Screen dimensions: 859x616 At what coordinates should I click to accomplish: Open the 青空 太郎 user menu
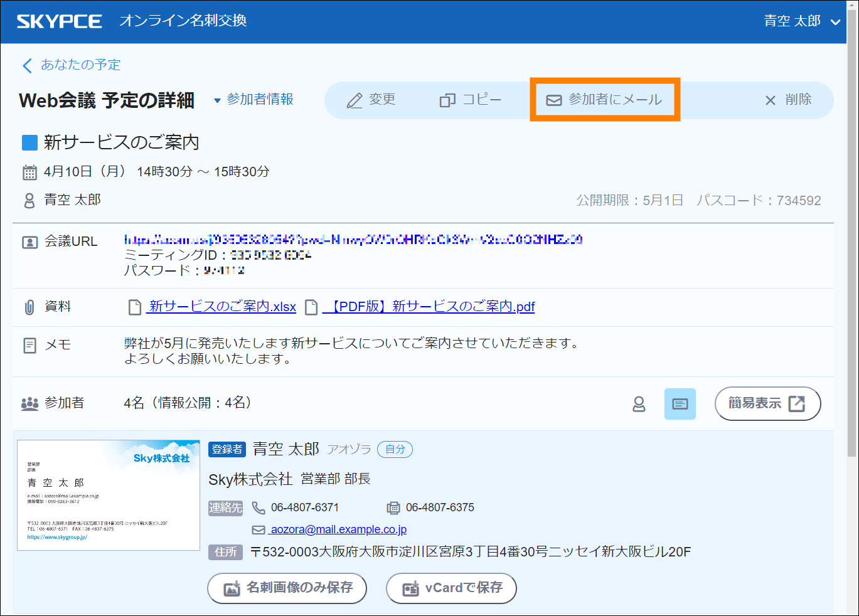801,21
